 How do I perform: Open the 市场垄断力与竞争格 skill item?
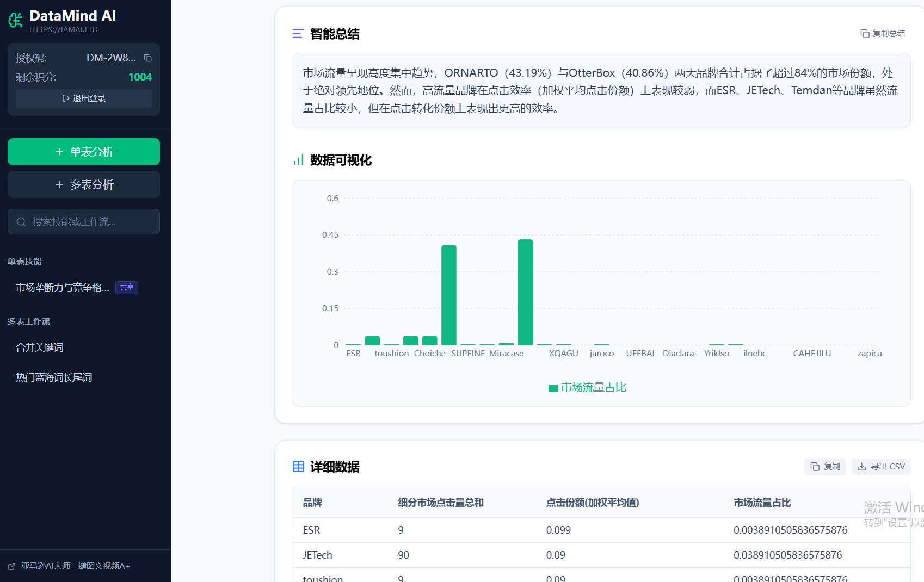[63, 288]
